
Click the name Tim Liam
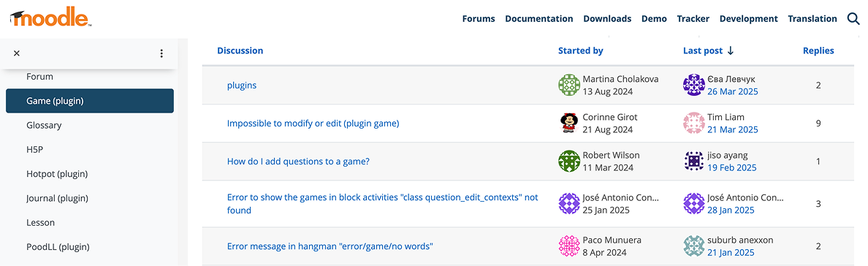click(x=726, y=117)
